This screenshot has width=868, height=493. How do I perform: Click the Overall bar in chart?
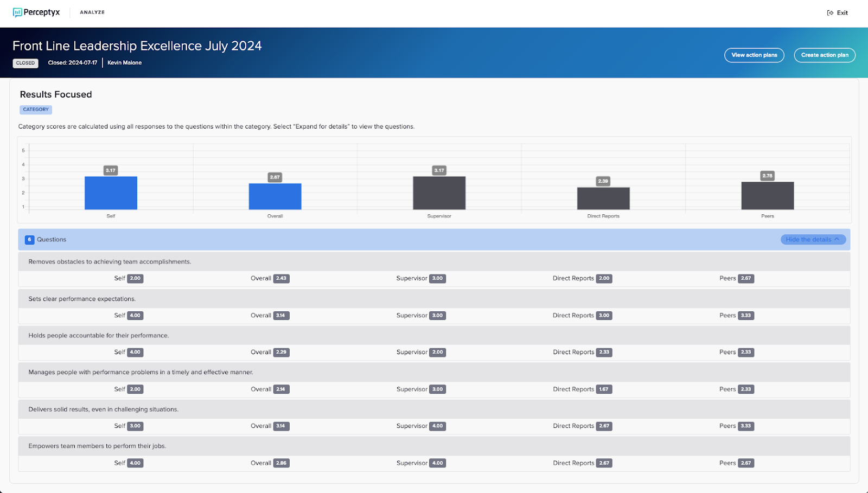coord(275,196)
